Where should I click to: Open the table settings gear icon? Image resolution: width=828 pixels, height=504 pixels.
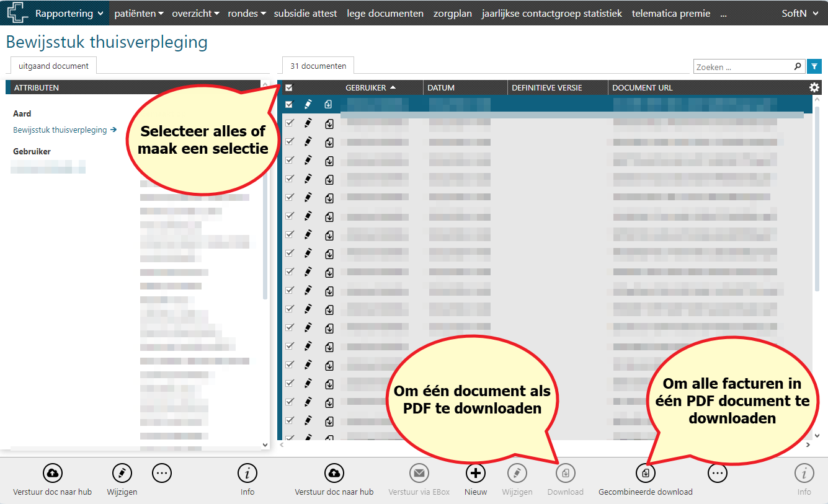tap(814, 88)
